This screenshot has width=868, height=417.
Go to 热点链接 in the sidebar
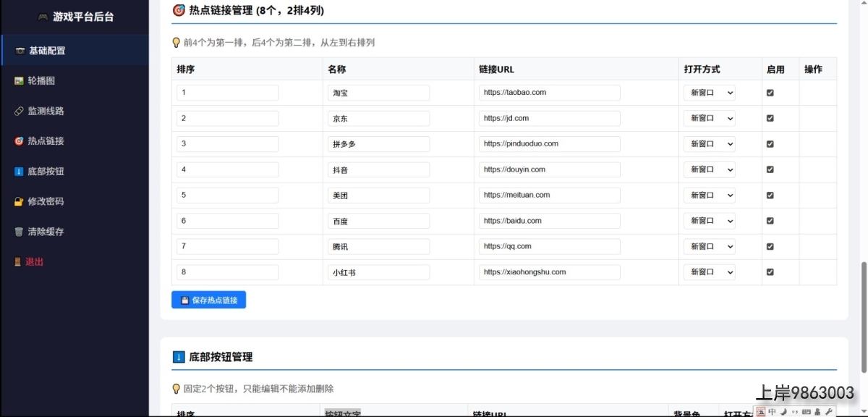(x=75, y=141)
